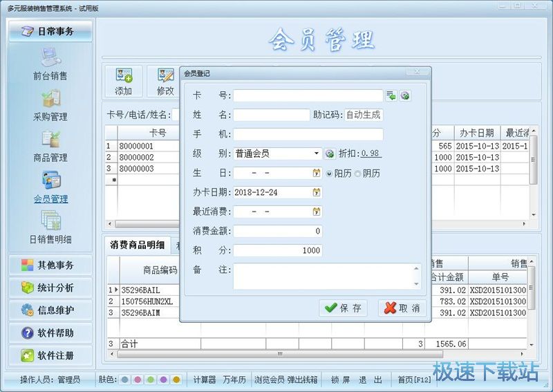Click the 姓名 input field

[272, 115]
